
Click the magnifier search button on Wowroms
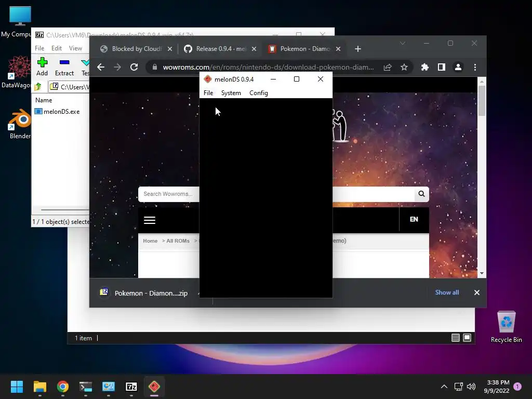[421, 194]
